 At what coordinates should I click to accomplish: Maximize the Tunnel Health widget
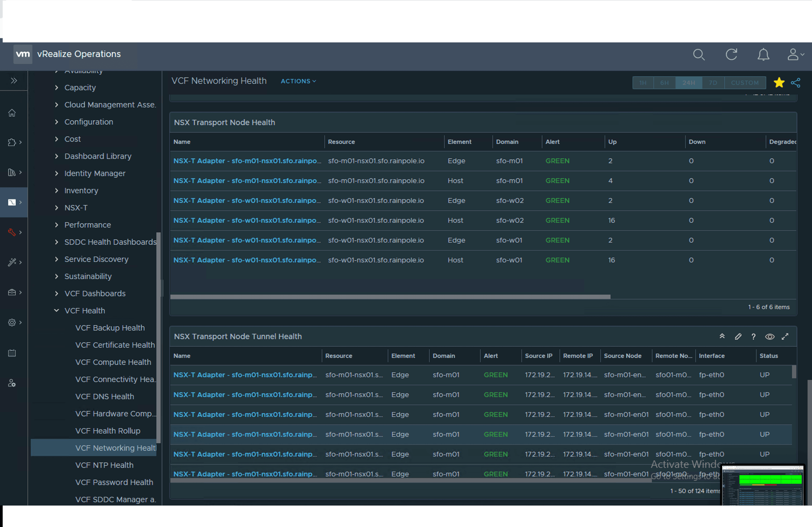coord(785,337)
